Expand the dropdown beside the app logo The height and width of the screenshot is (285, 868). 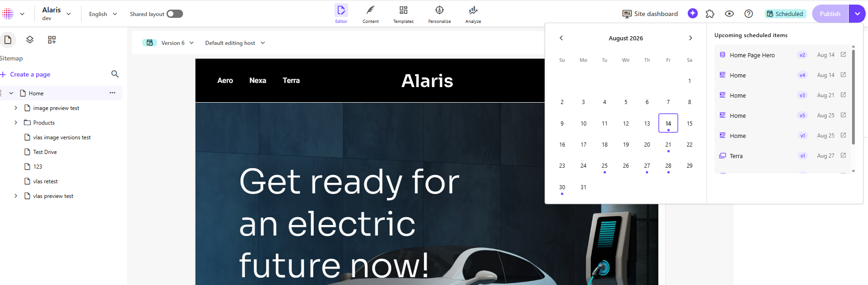pos(22,14)
